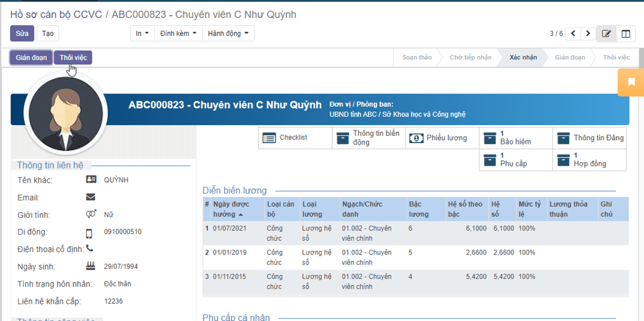Expand the In print dropdown

pos(142,34)
